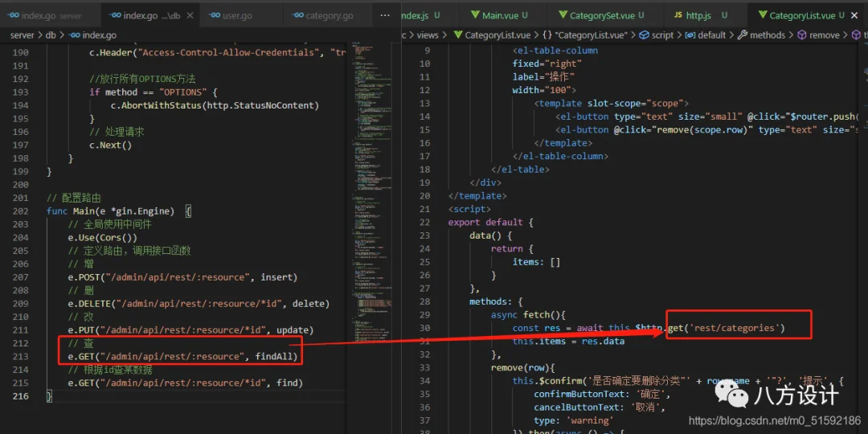Click width="100" attribute

pos(545,90)
